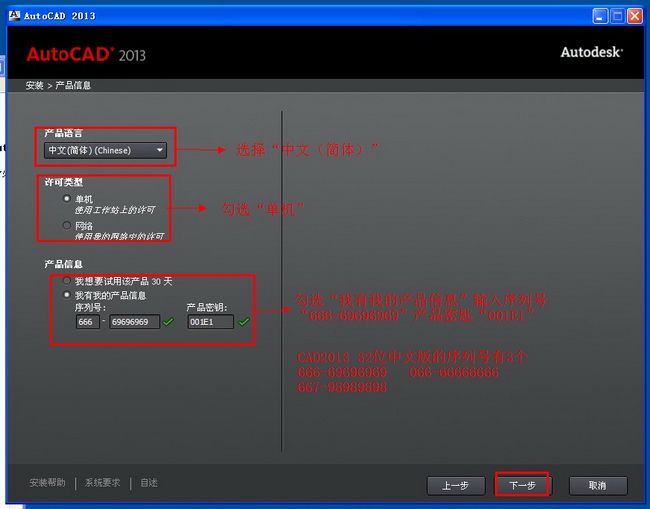Click the Autodesk logo in header
Viewport: 650px width, 509px height.
pos(592,53)
